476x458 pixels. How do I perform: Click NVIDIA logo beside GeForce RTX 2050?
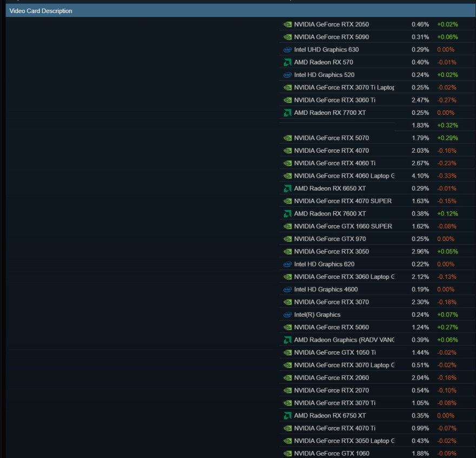pyautogui.click(x=287, y=24)
